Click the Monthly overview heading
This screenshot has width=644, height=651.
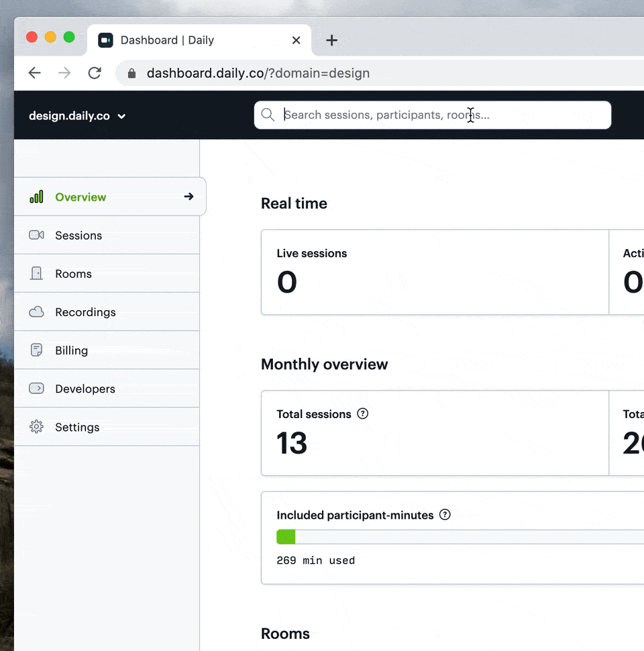(324, 364)
